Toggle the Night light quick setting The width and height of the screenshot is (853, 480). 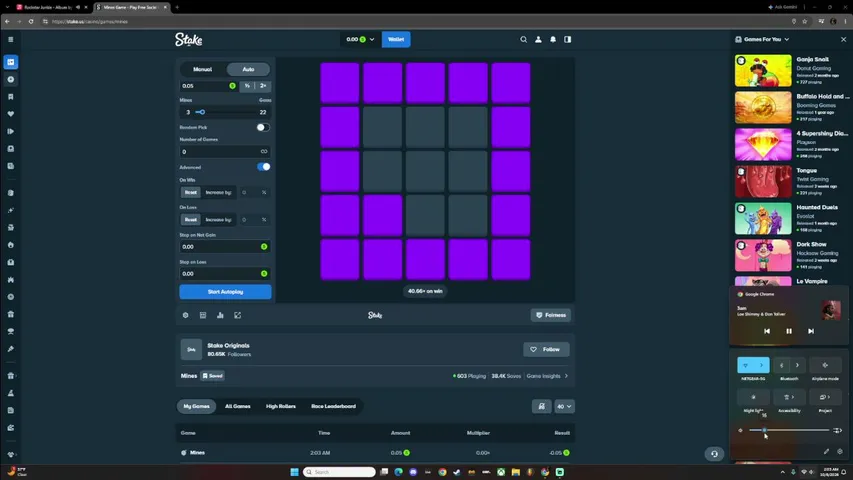coord(753,397)
